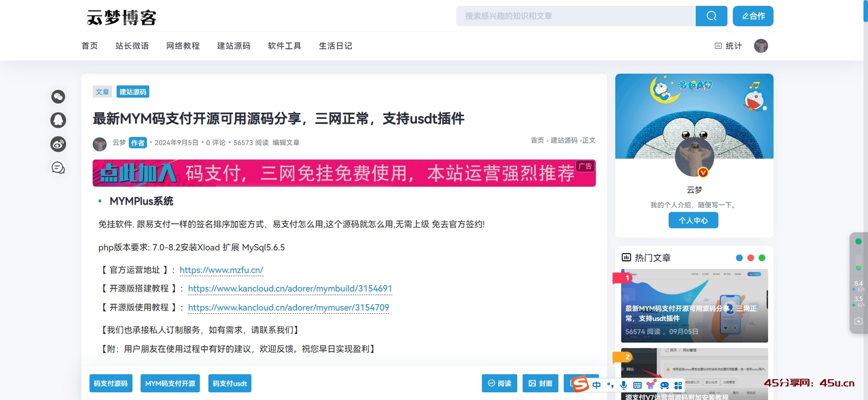Click the camera screenshot icon on floating widget

tap(859, 321)
